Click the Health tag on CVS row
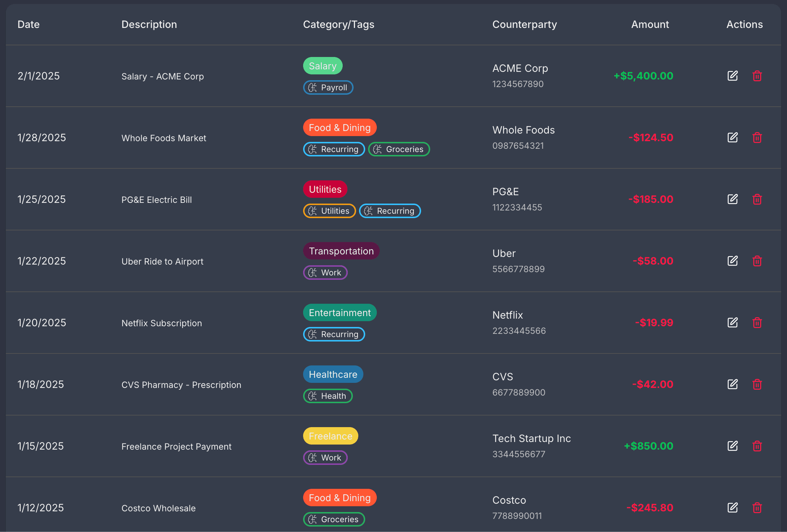The height and width of the screenshot is (532, 787). pyautogui.click(x=328, y=396)
